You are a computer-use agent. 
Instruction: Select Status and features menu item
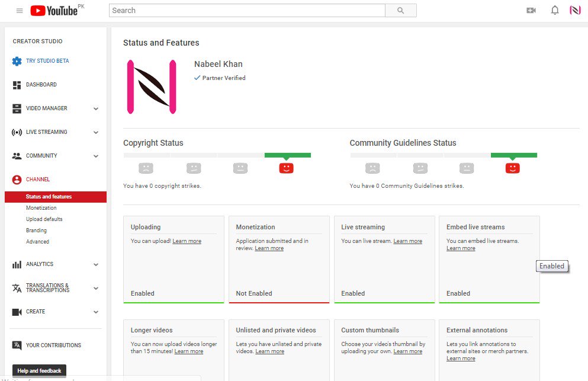click(56, 197)
